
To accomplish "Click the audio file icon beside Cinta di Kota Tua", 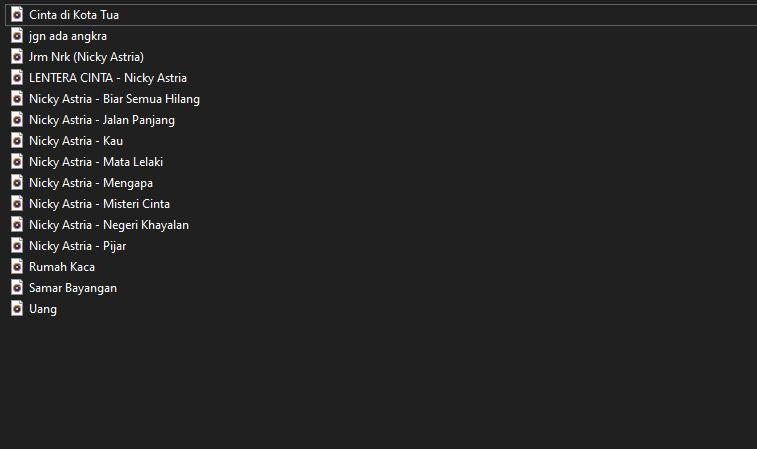I will pyautogui.click(x=16, y=15).
